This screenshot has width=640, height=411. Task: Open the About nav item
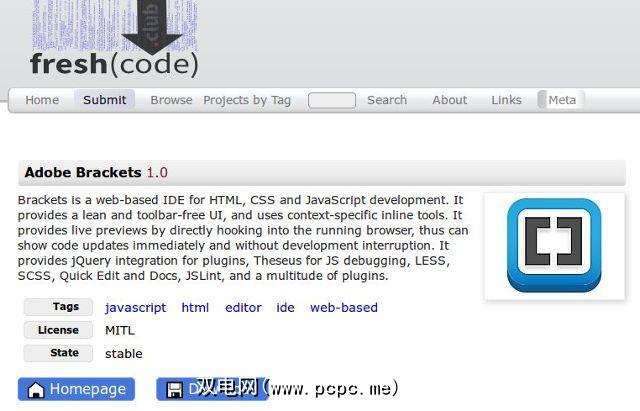tap(449, 100)
